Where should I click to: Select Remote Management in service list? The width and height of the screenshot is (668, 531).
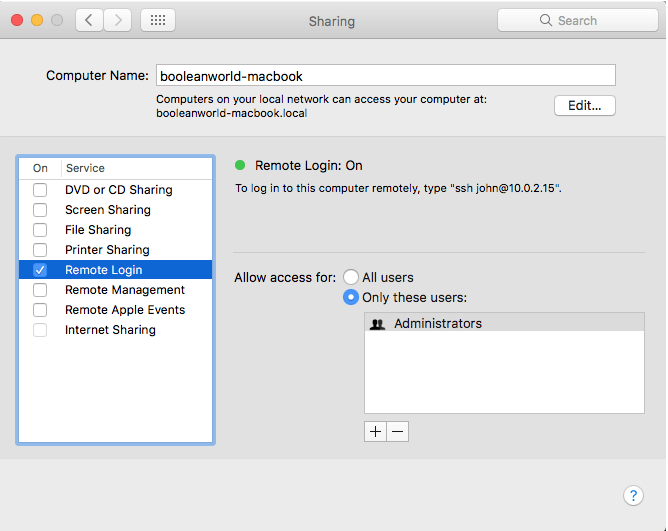[x=124, y=290]
